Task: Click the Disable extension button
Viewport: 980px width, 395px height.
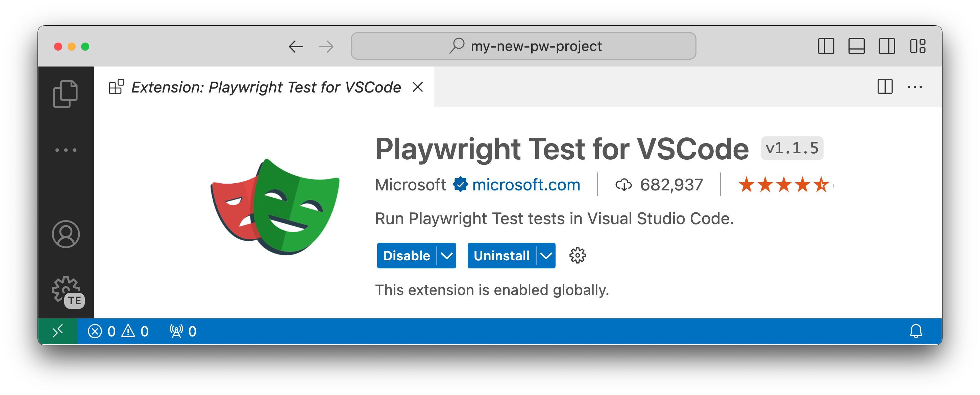Action: (406, 256)
